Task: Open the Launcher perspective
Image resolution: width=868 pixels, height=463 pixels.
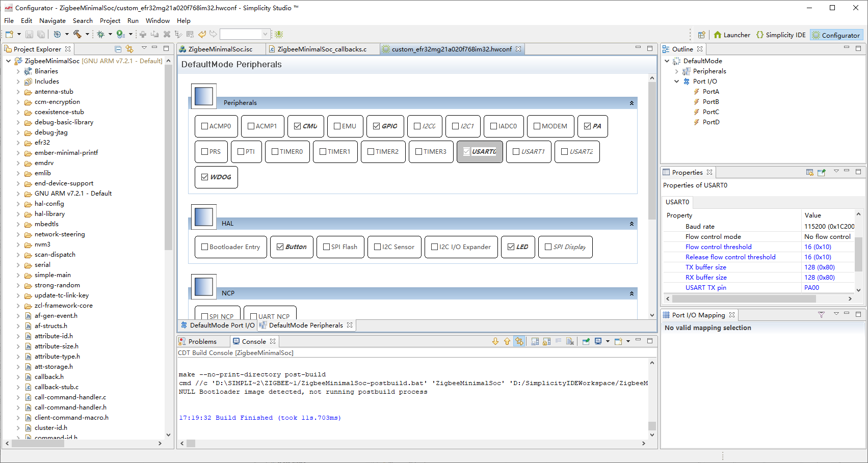Action: (x=732, y=35)
